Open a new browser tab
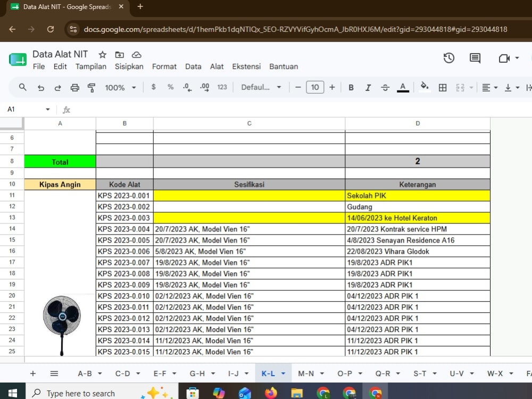 pyautogui.click(x=140, y=6)
